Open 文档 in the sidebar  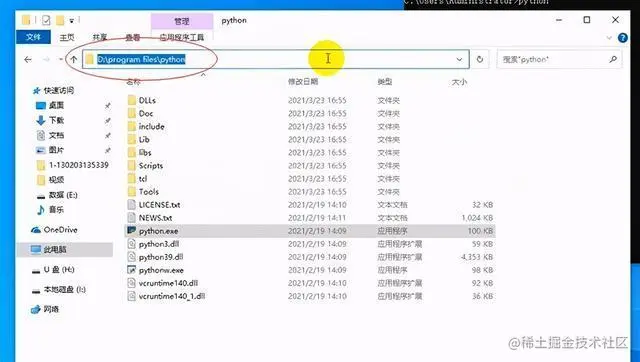[x=56, y=135]
